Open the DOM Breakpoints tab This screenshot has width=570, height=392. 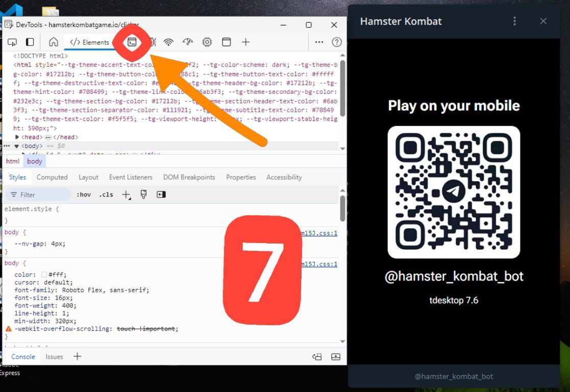189,177
